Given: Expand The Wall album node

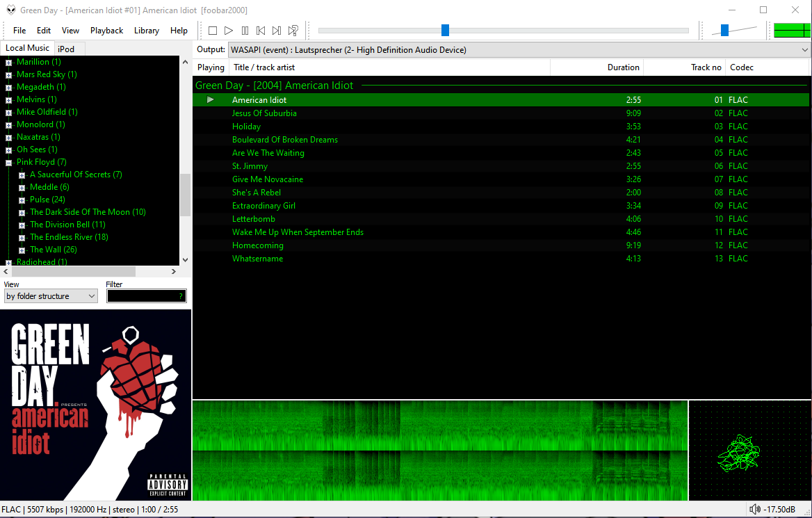Looking at the screenshot, I should tap(22, 250).
